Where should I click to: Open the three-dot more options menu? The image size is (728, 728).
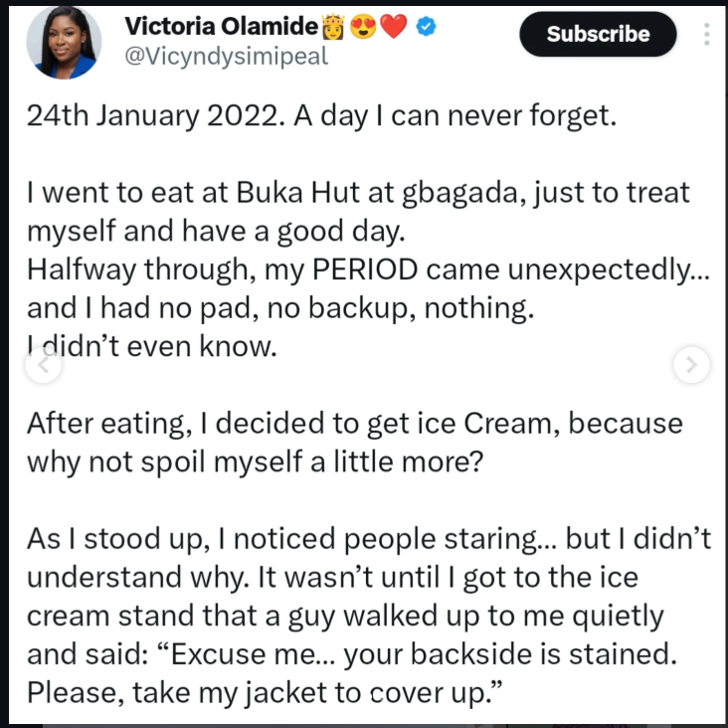(707, 35)
